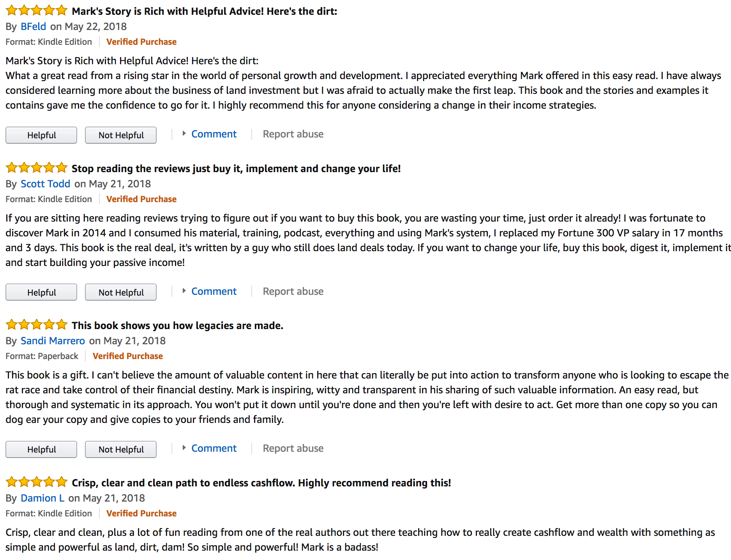The height and width of the screenshot is (560, 731).
Task: Click the star rating on Scott Todd's review
Action: (37, 168)
